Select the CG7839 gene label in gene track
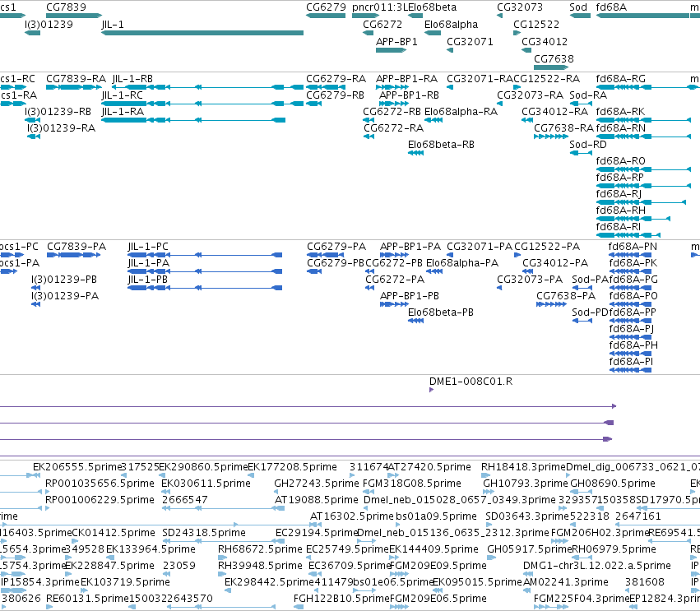This screenshot has height=611, width=700. pyautogui.click(x=66, y=7)
